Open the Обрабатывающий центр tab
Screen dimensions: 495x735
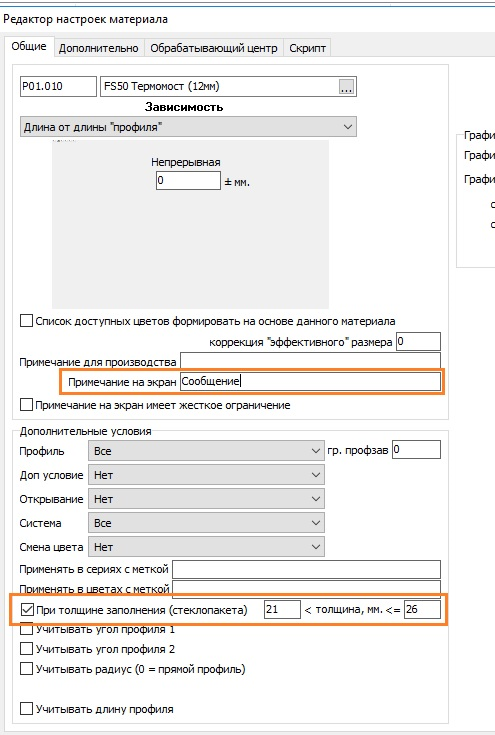[x=214, y=48]
